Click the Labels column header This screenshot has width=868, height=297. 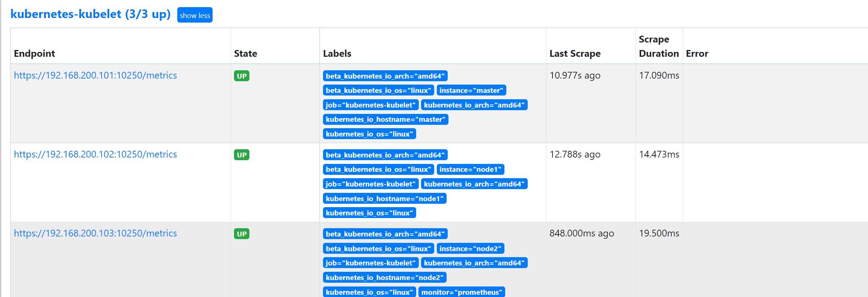[337, 53]
